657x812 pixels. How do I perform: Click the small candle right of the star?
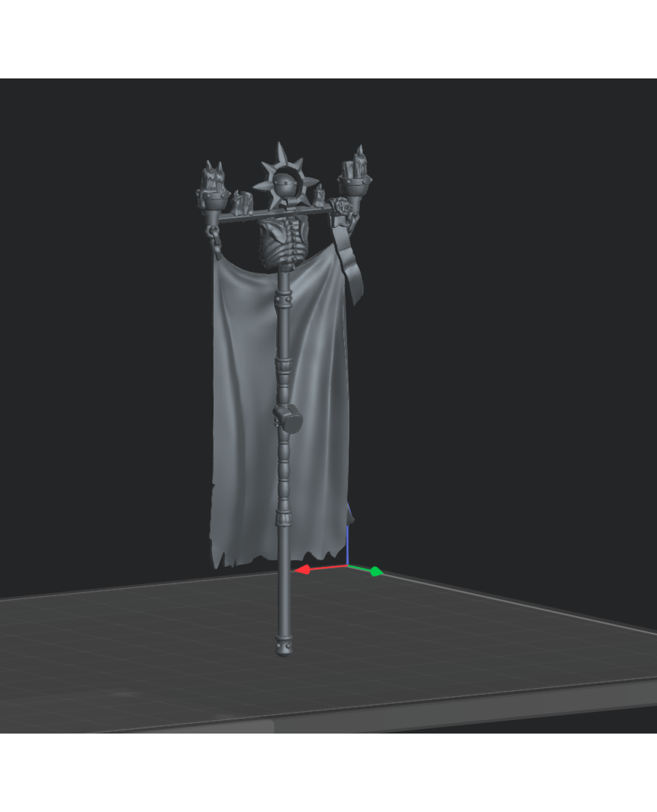tap(320, 196)
